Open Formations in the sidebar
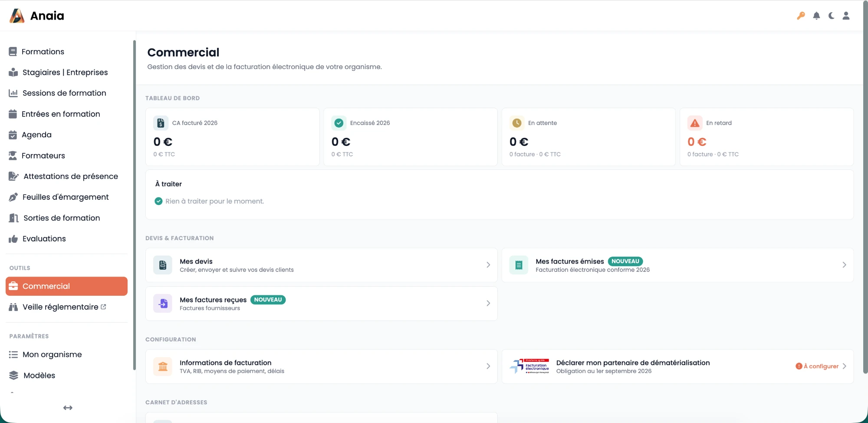Image resolution: width=868 pixels, height=423 pixels. pyautogui.click(x=66, y=52)
